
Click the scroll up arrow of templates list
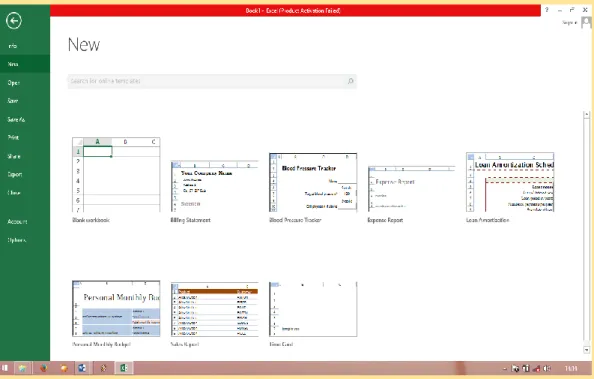586,114
